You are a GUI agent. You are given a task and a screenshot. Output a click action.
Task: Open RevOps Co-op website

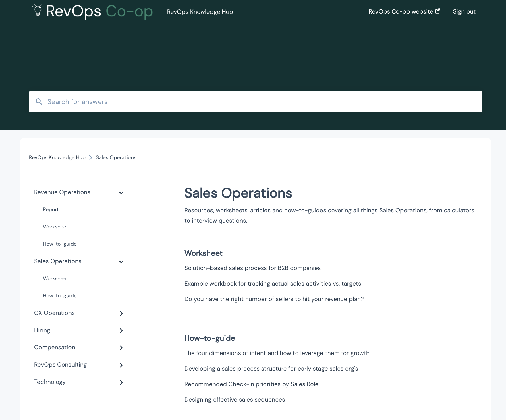click(x=400, y=11)
